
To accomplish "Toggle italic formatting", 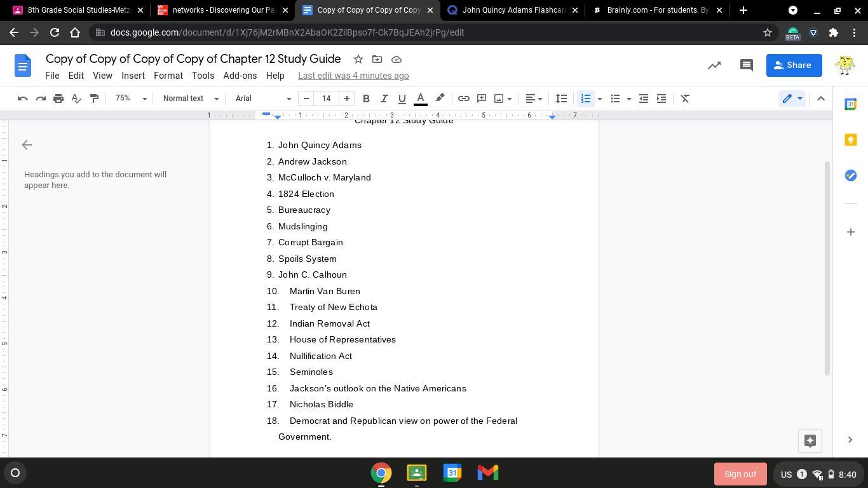I will click(x=384, y=98).
